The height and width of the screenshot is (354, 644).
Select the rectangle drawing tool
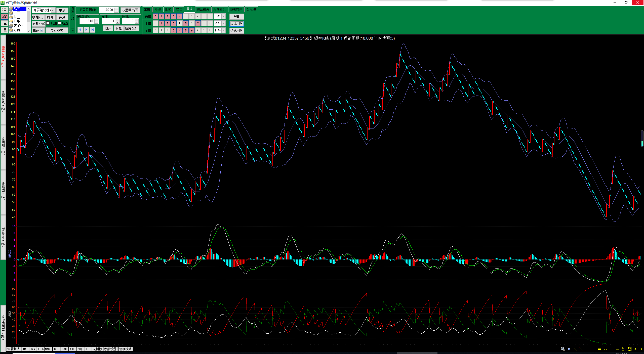pos(593,349)
